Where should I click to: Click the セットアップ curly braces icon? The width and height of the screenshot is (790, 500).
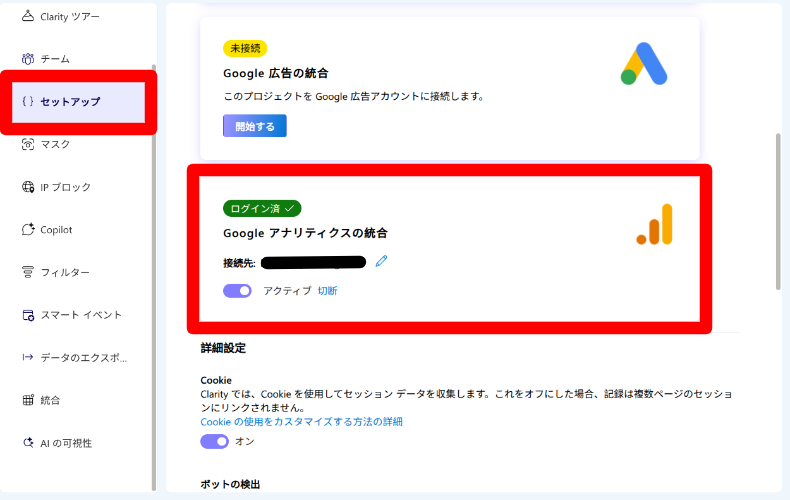(x=28, y=101)
